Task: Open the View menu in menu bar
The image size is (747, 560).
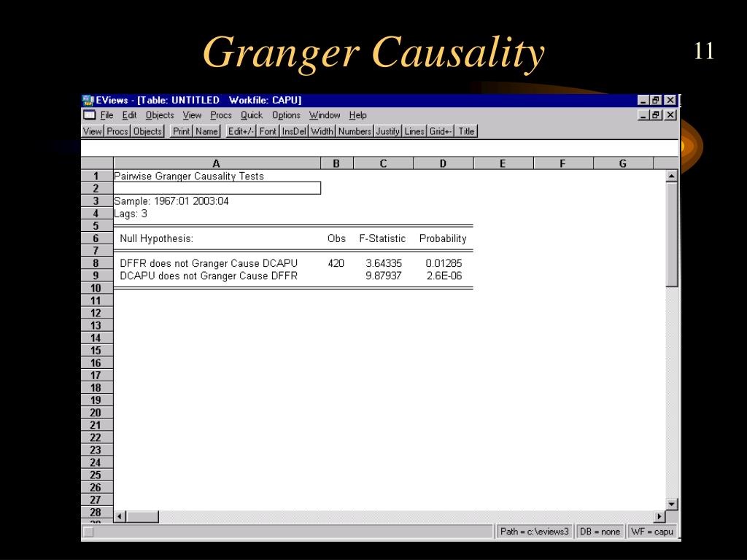Action: (x=192, y=115)
